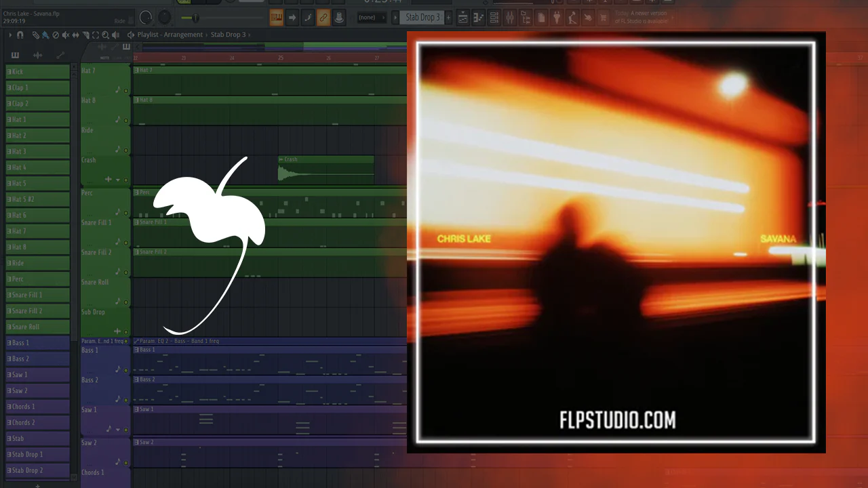Click the loop recording stamp icon
Viewport: 868px width, 488px height.
(339, 18)
